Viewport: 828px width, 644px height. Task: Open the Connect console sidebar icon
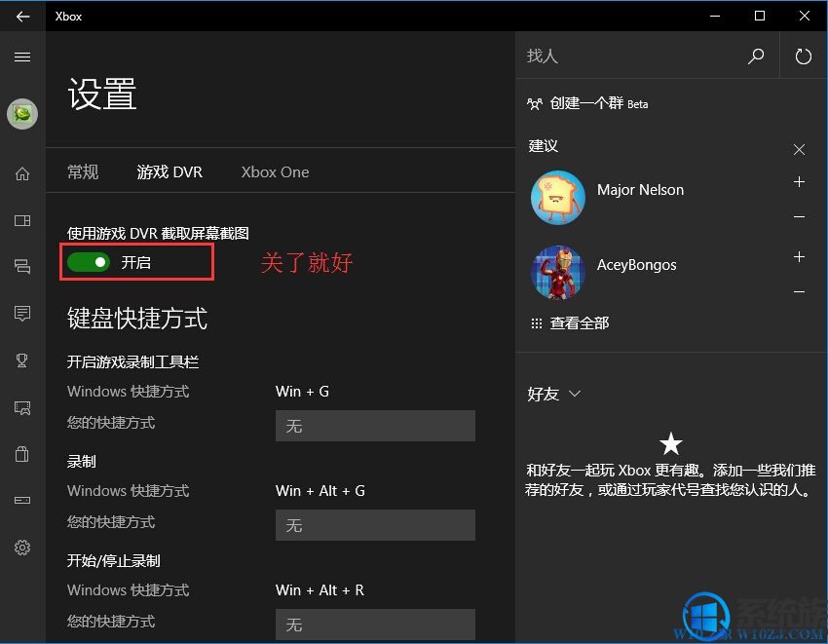(x=22, y=500)
